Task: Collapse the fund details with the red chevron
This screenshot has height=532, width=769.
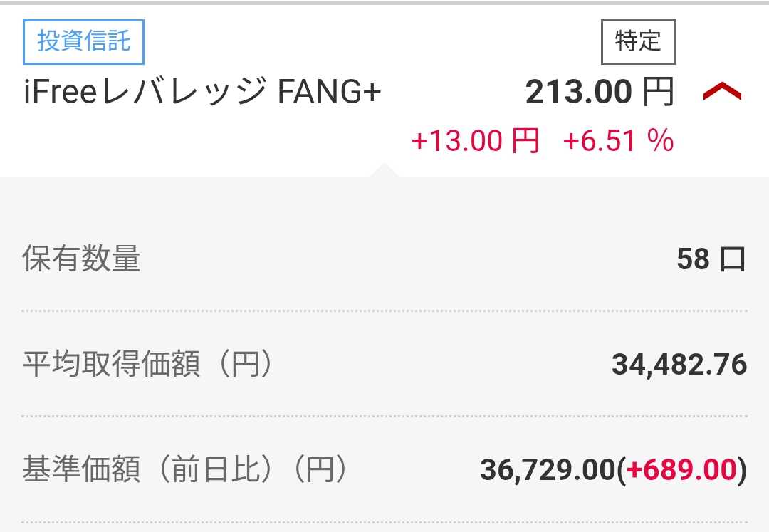Action: pyautogui.click(x=722, y=93)
